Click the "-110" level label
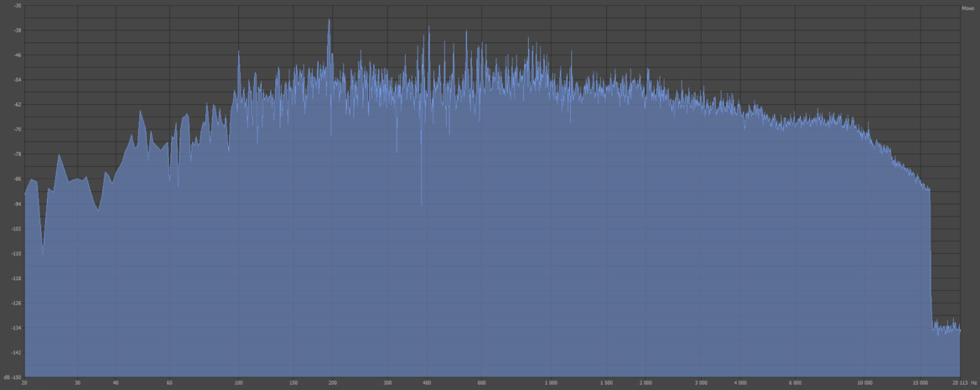The height and width of the screenshot is (390, 980). (x=16, y=254)
